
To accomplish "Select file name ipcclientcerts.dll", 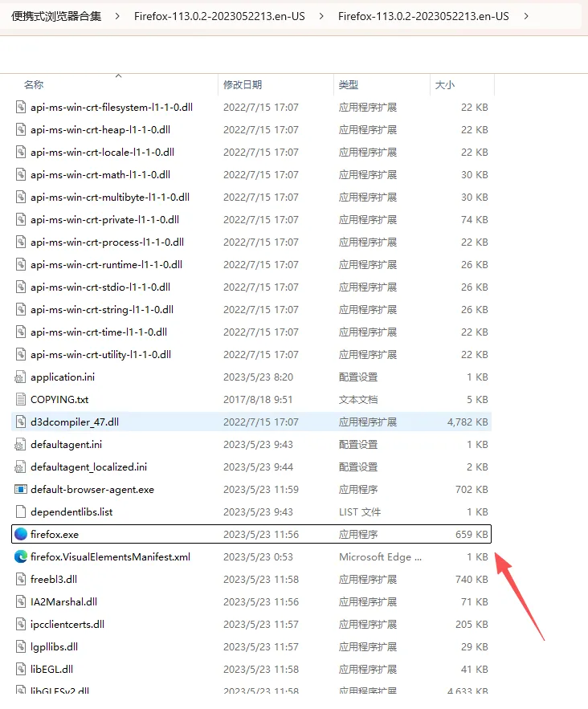I will point(67,625).
